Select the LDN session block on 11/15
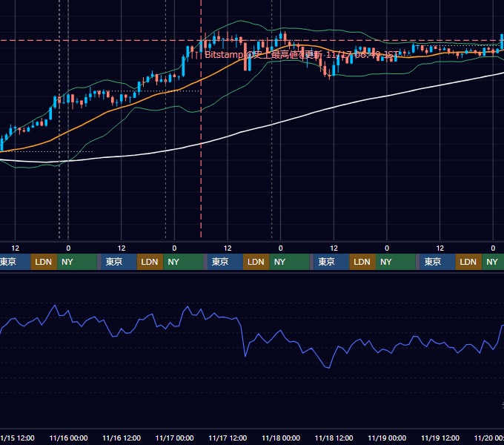This screenshot has height=445, width=504. [44, 262]
